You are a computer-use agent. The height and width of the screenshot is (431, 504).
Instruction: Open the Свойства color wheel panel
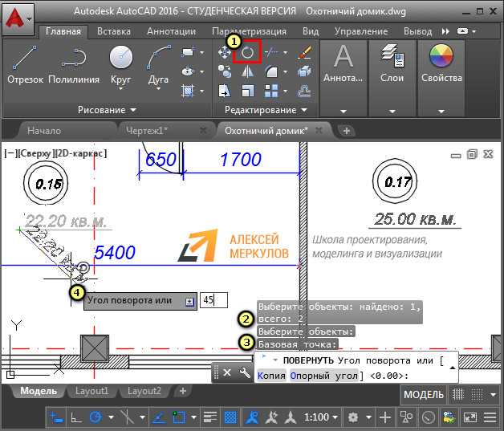click(x=441, y=63)
